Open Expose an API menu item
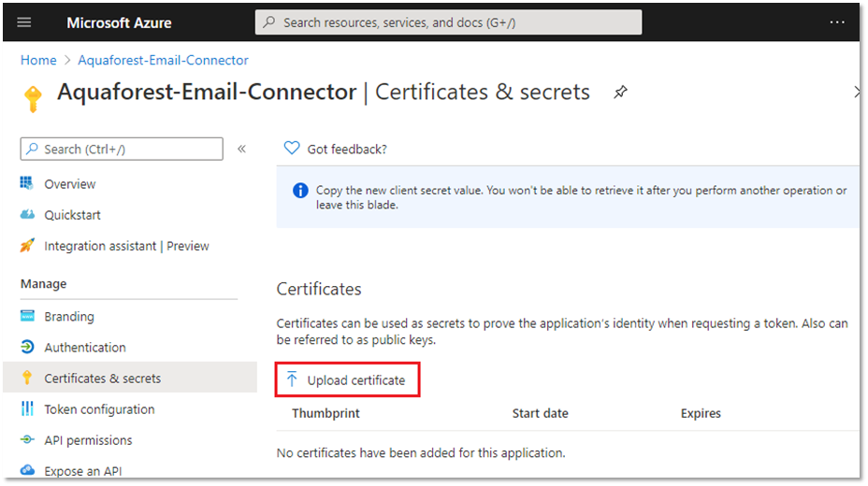The width and height of the screenshot is (868, 486). click(x=82, y=471)
